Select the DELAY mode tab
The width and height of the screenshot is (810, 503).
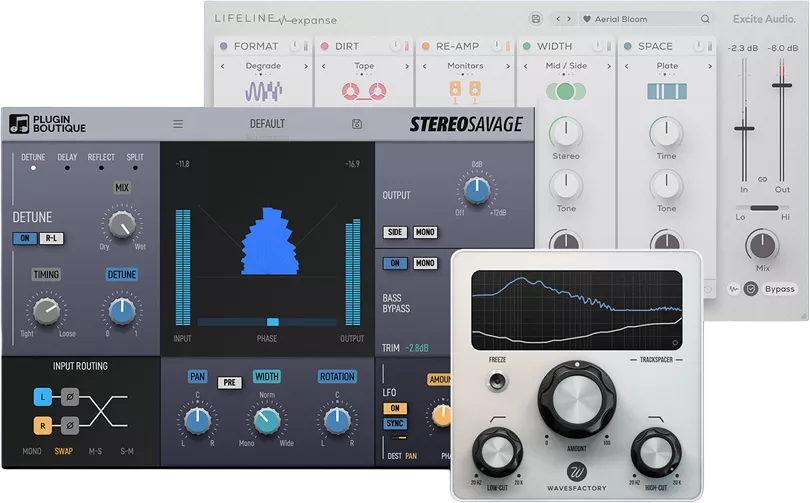[67, 158]
